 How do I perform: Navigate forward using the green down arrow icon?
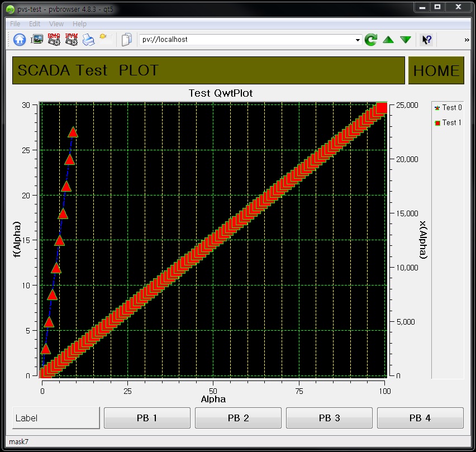(406, 39)
